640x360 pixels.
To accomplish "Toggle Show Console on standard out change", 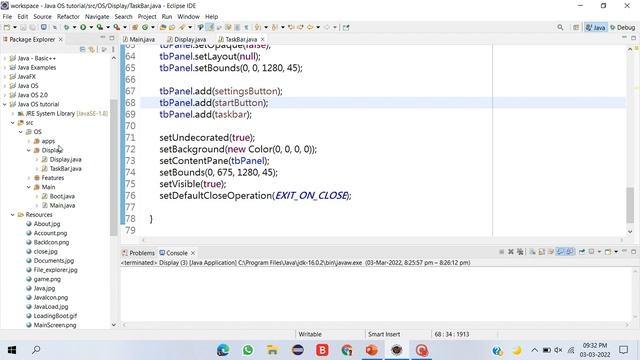I will point(560,252).
